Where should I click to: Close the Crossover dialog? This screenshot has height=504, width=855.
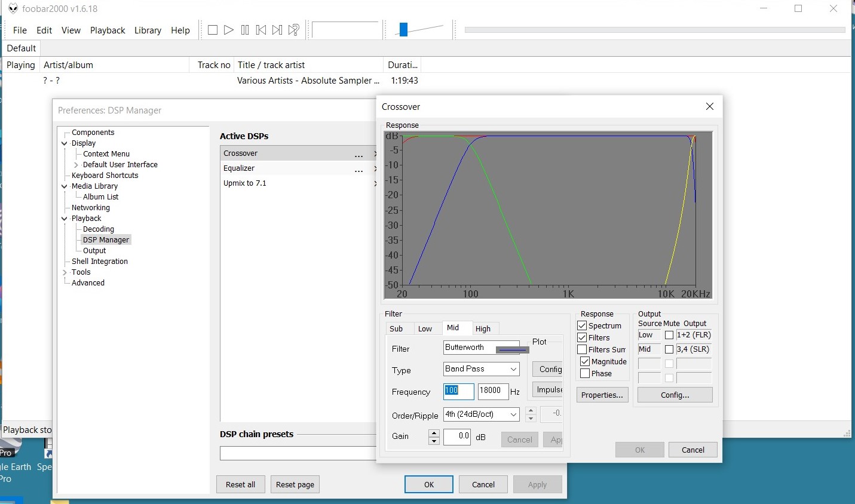710,106
